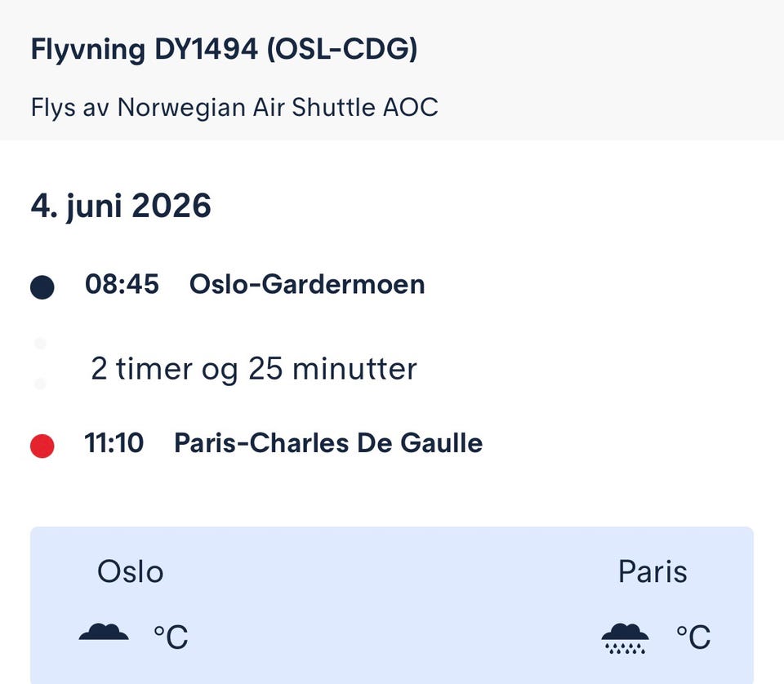Select the Flyvning DY1494 (OSL-CDG) heading
Image resolution: width=784 pixels, height=684 pixels.
(224, 50)
